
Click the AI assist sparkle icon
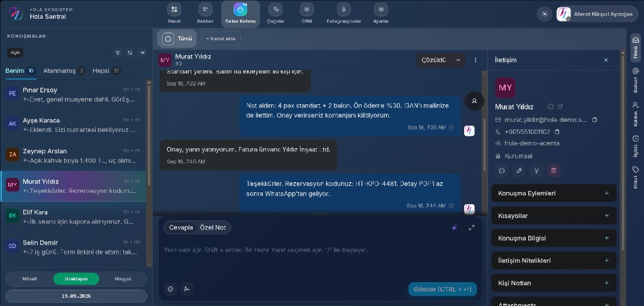tap(454, 227)
